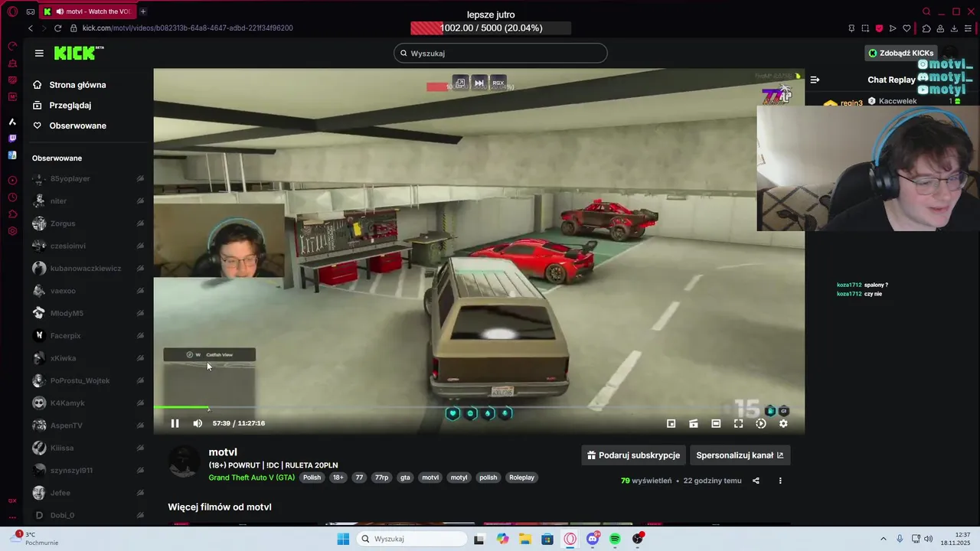Collapse the Chat Replay panel
Viewport: 980px width, 551px height.
point(815,80)
